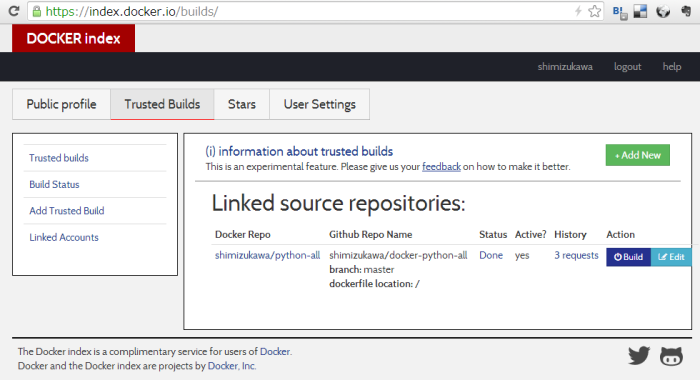Click the Docker Repo column header
This screenshot has width=700, height=380.
click(242, 234)
